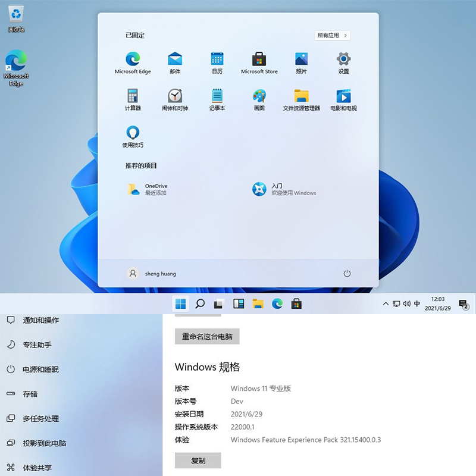Launch the Paint (画图) app
Viewport: 476px width, 476px height.
pos(259,99)
